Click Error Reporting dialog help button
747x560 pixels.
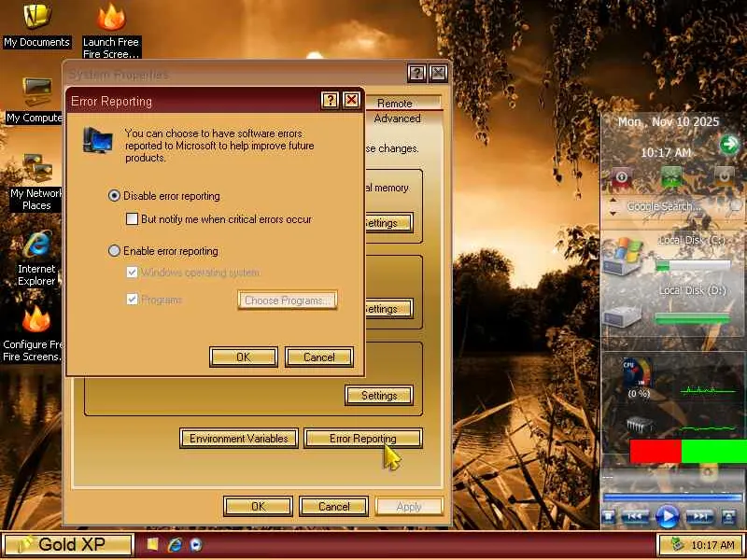pos(331,100)
